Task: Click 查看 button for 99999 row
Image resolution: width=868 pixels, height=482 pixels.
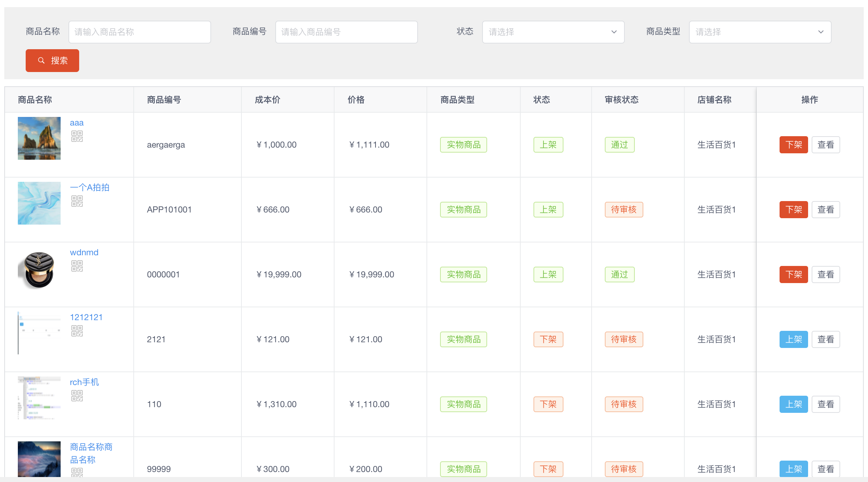Action: (826, 469)
